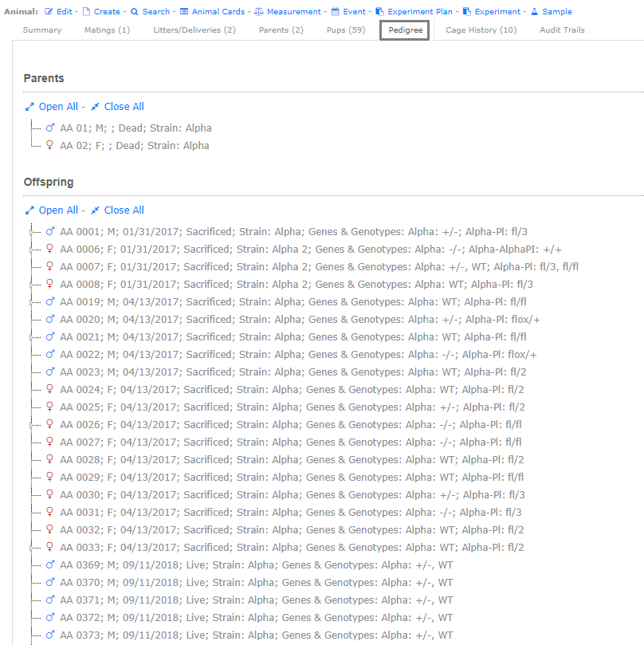This screenshot has height=645, width=644.
Task: Click male symbol icon of AA 0373
Action: coord(49,635)
